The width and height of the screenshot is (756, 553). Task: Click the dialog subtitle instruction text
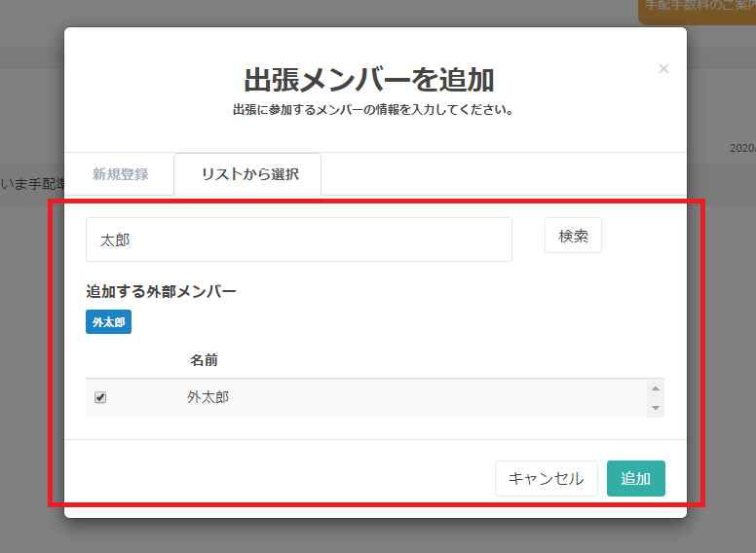pos(372,110)
